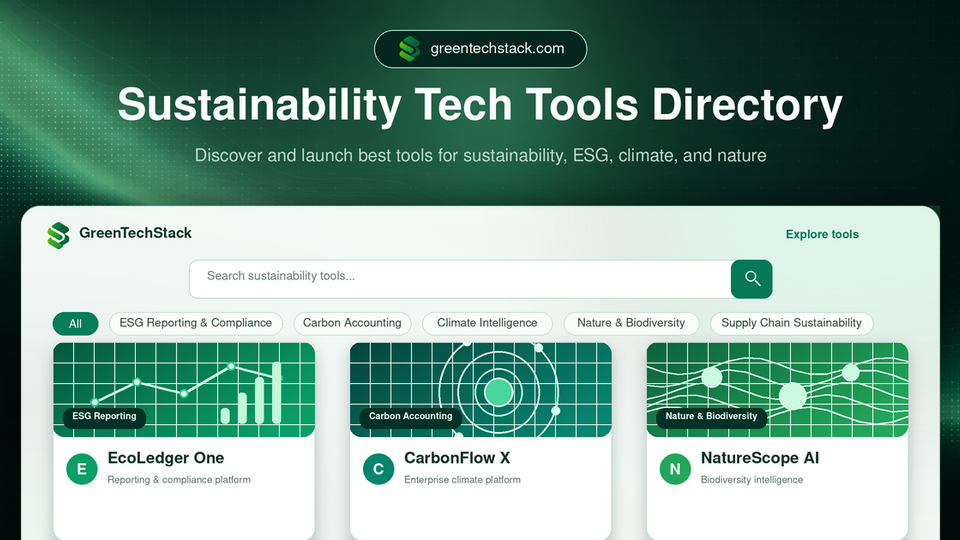Click the Carbon Accounting badge on card
This screenshot has height=540, width=960.
[410, 416]
